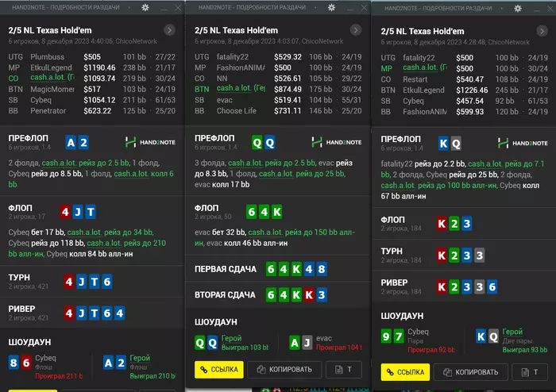556x392 pixels.
Task: Select player Plumbuss in the UTG row
Action: coord(48,57)
